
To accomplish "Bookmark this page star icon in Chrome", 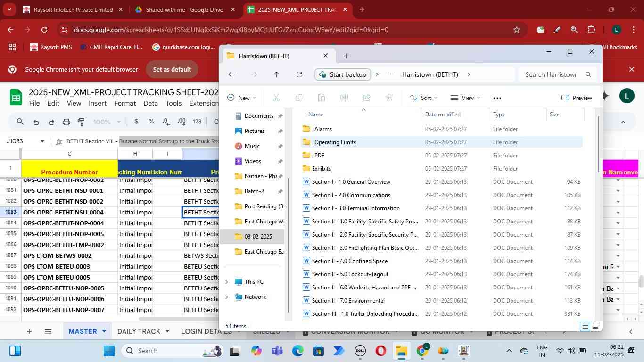I will [517, 30].
